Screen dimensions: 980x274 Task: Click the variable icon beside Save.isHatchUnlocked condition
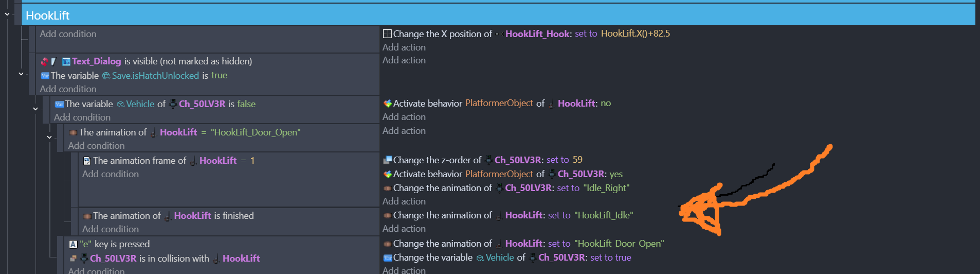click(x=45, y=76)
